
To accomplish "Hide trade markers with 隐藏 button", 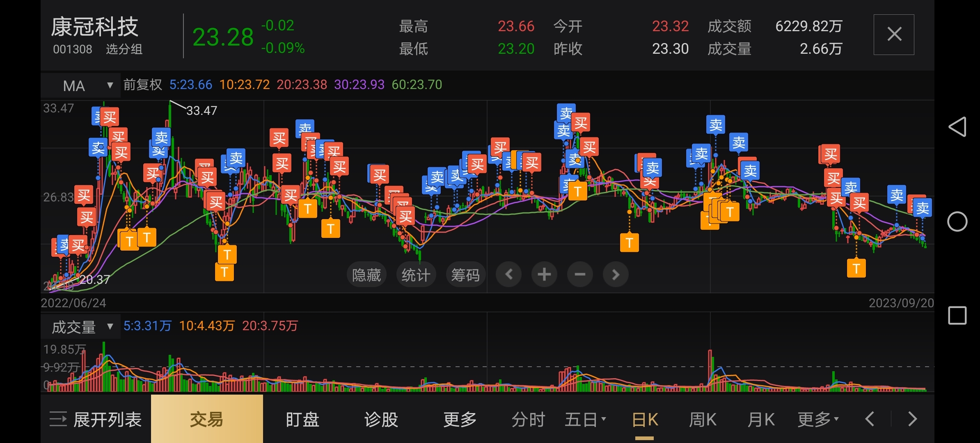I will point(366,274).
